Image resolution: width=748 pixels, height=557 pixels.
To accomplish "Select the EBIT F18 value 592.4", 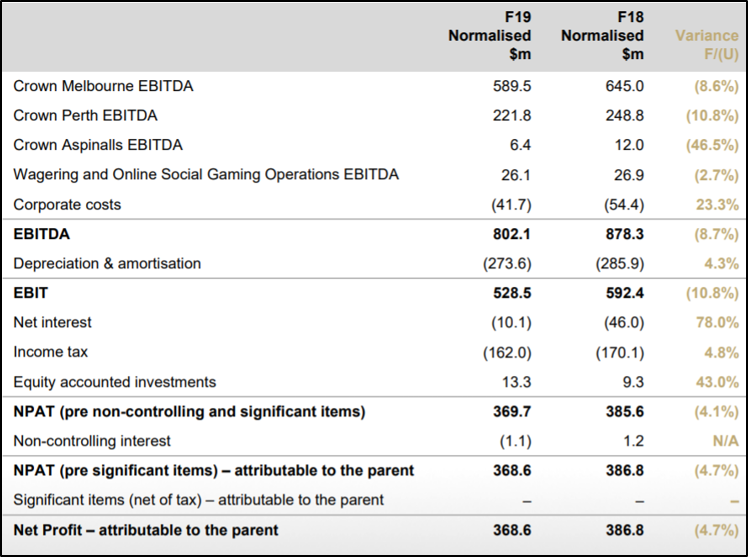I will coord(624,293).
